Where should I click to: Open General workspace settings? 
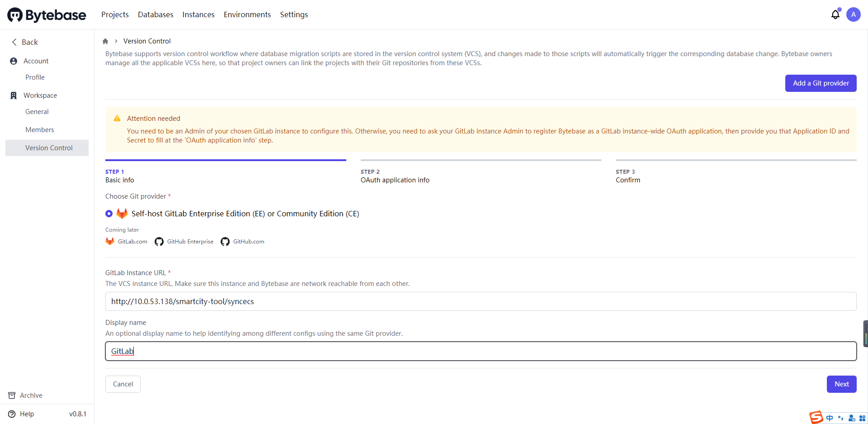coord(37,112)
